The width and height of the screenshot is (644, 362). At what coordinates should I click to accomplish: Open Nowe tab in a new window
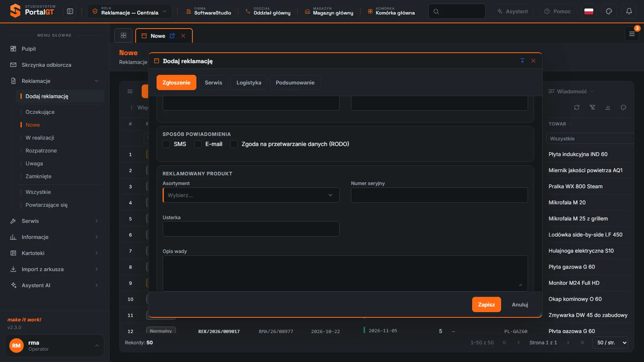pos(172,36)
